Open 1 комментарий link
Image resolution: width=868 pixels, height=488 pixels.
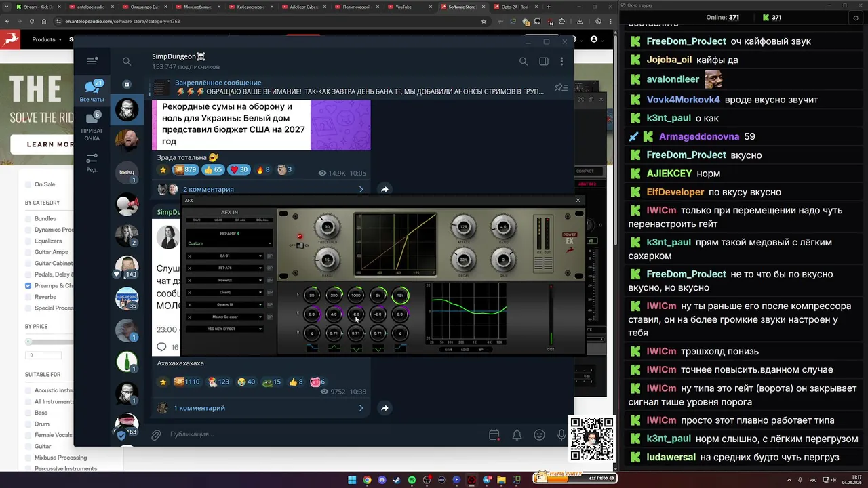point(199,408)
